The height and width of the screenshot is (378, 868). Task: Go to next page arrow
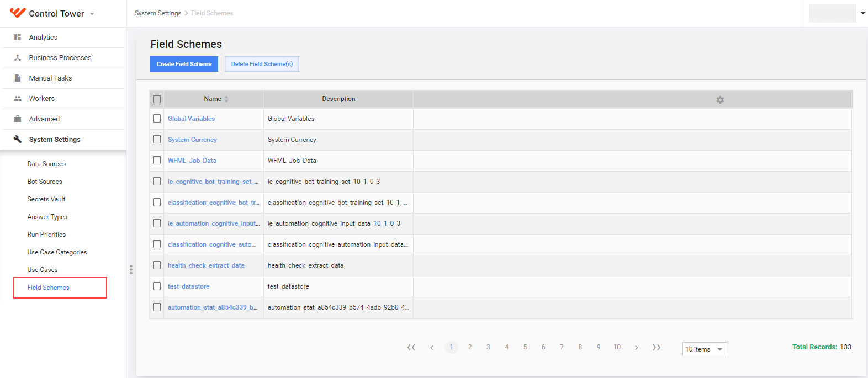[x=637, y=348]
